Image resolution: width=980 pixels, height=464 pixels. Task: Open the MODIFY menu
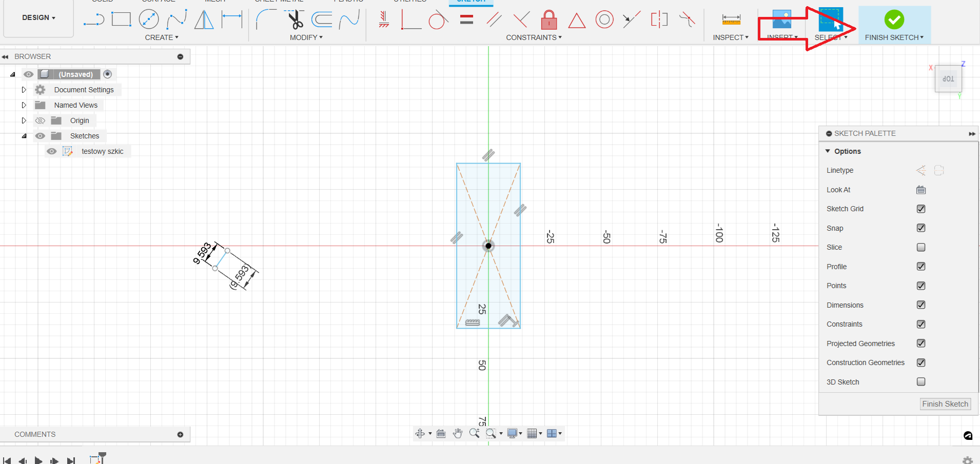click(306, 37)
